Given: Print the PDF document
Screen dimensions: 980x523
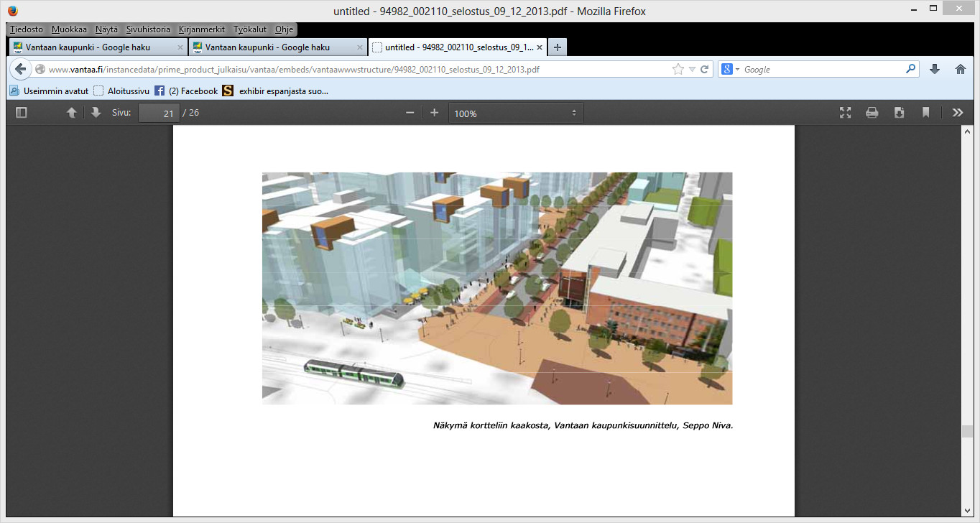Looking at the screenshot, I should click(x=872, y=113).
